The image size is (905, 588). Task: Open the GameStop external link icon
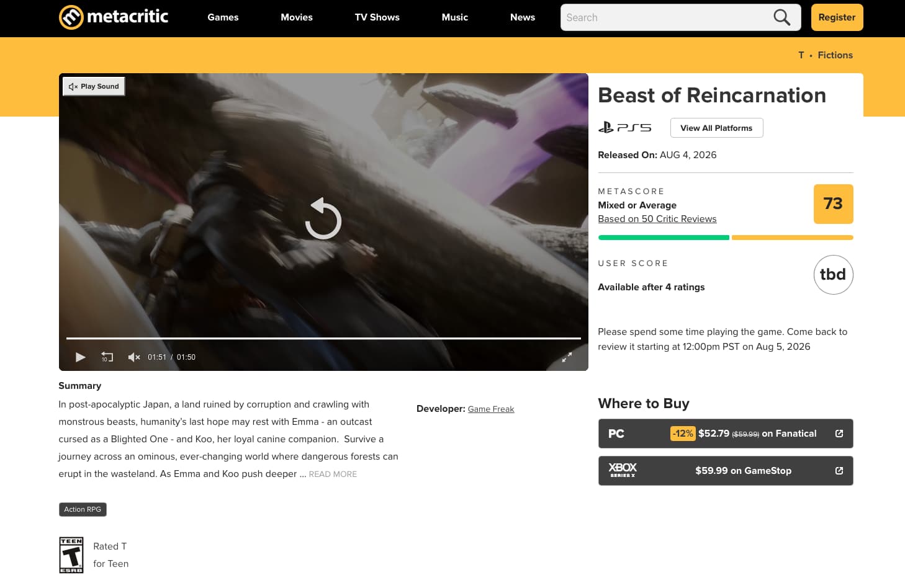tap(839, 471)
